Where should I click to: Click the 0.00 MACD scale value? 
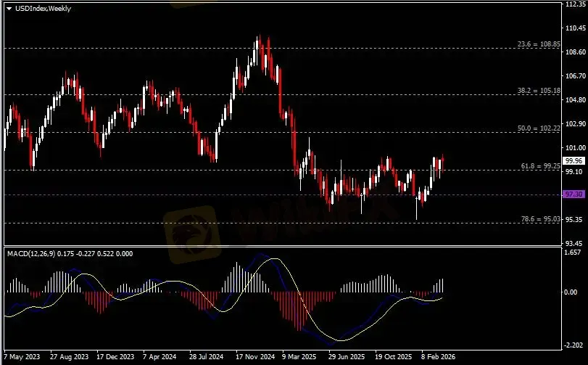pyautogui.click(x=571, y=292)
